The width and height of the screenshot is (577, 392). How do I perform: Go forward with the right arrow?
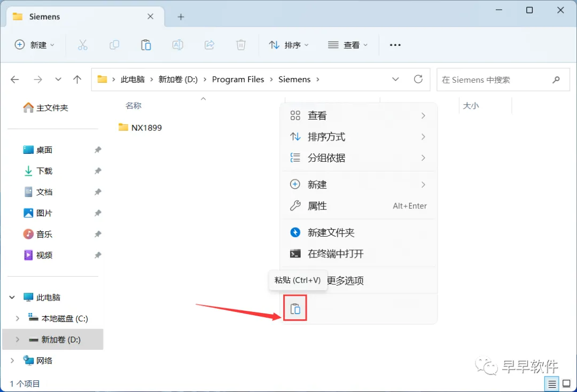tap(38, 80)
